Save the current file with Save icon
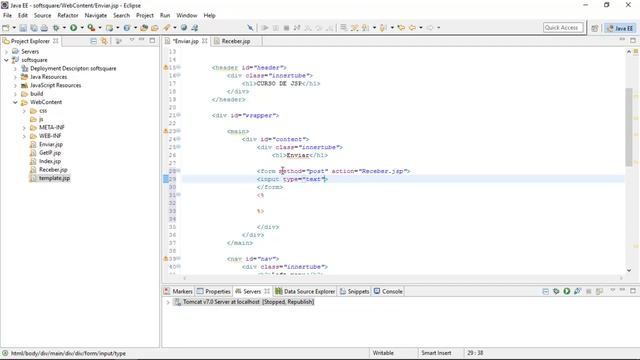The width and height of the screenshot is (640, 360). click(23, 28)
